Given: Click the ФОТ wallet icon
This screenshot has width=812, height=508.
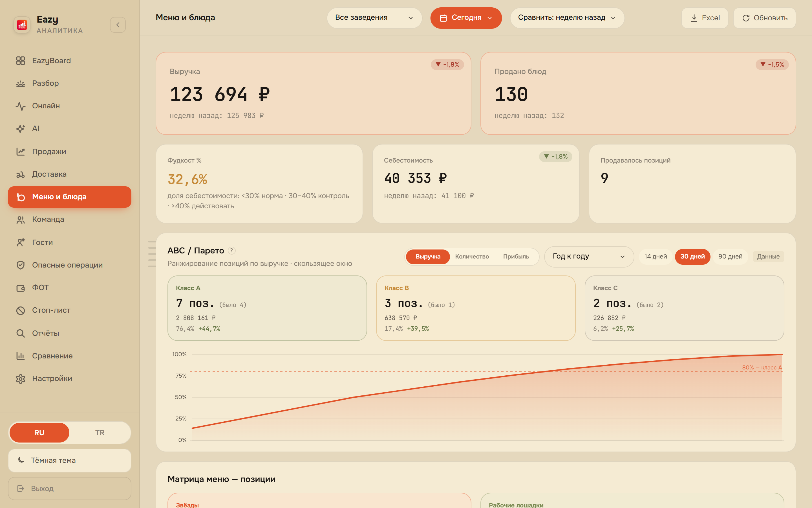Looking at the screenshot, I should pyautogui.click(x=21, y=288).
